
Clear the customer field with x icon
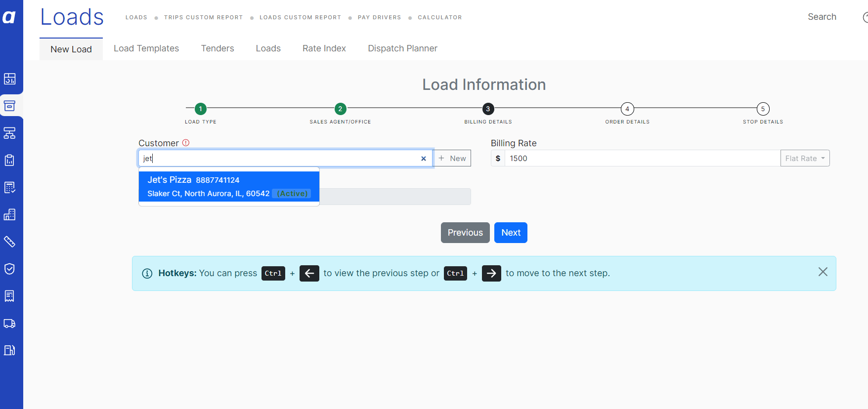pos(424,159)
